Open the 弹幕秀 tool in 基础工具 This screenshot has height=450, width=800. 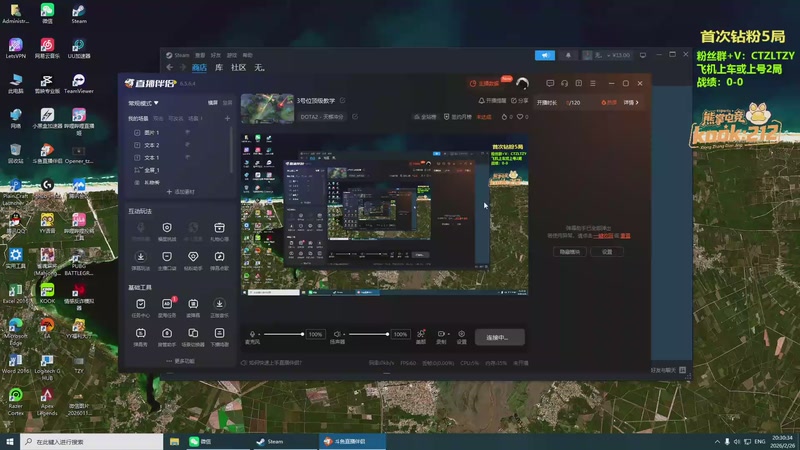pos(140,337)
